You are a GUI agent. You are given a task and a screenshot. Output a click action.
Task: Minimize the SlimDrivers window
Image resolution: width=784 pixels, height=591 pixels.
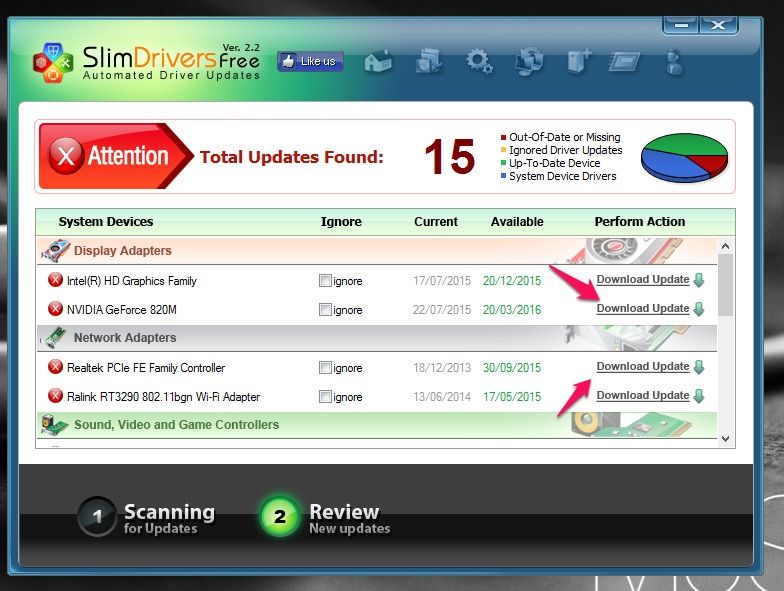click(680, 24)
